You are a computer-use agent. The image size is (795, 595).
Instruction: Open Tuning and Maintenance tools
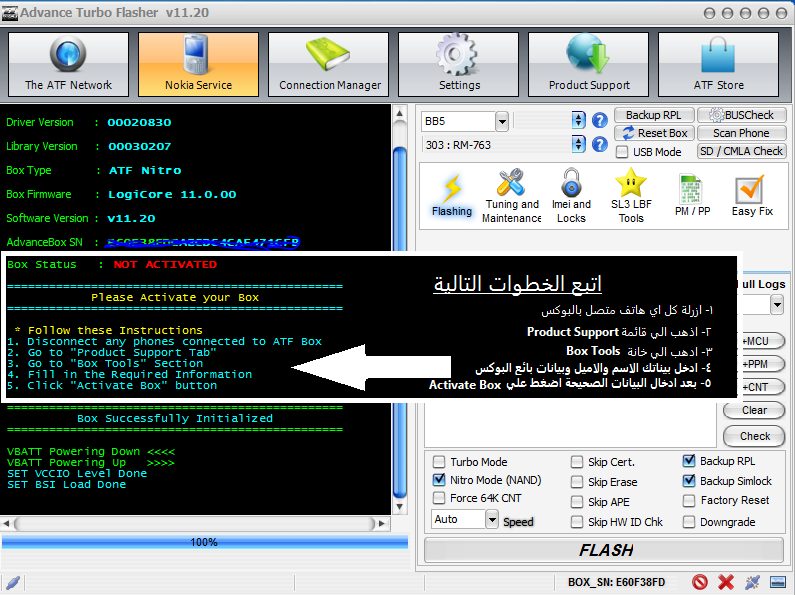[512, 196]
